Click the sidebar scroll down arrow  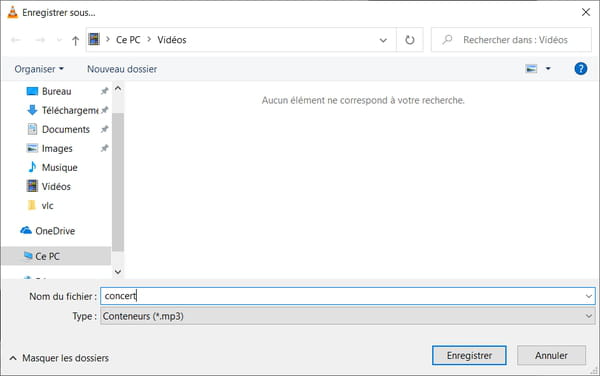coord(118,272)
